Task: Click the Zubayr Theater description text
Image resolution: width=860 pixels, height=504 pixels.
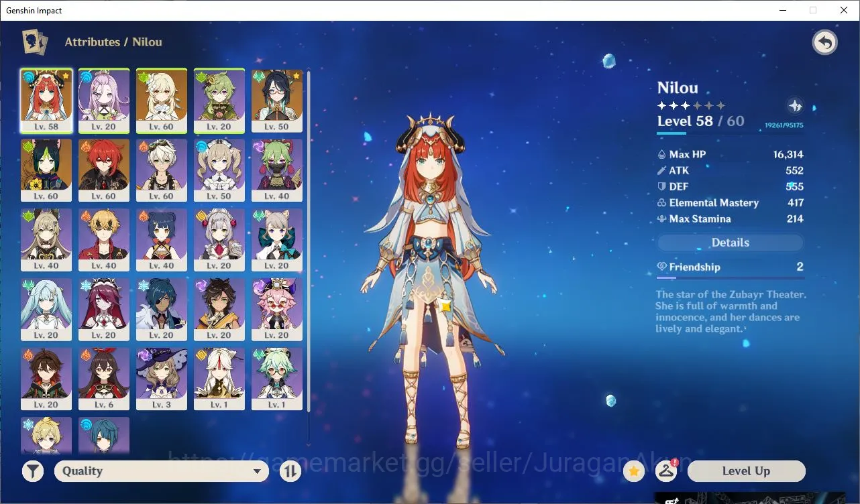Action: coord(731,312)
